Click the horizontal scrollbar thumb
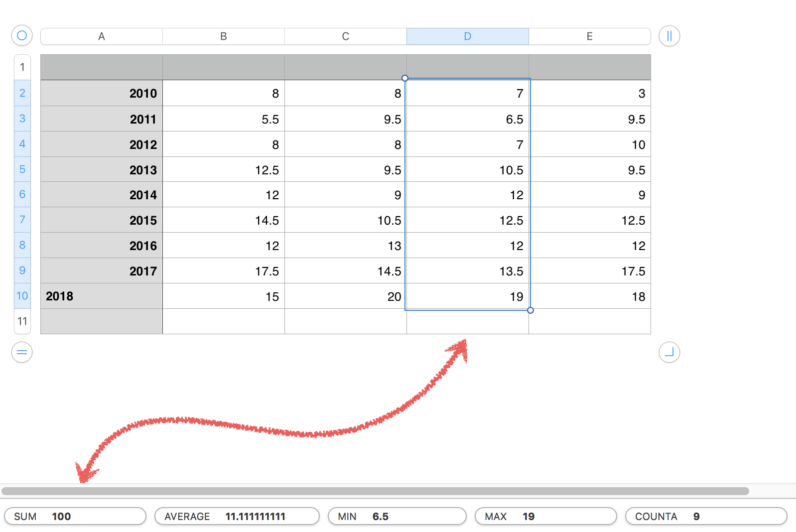796x532 pixels. 375,491
